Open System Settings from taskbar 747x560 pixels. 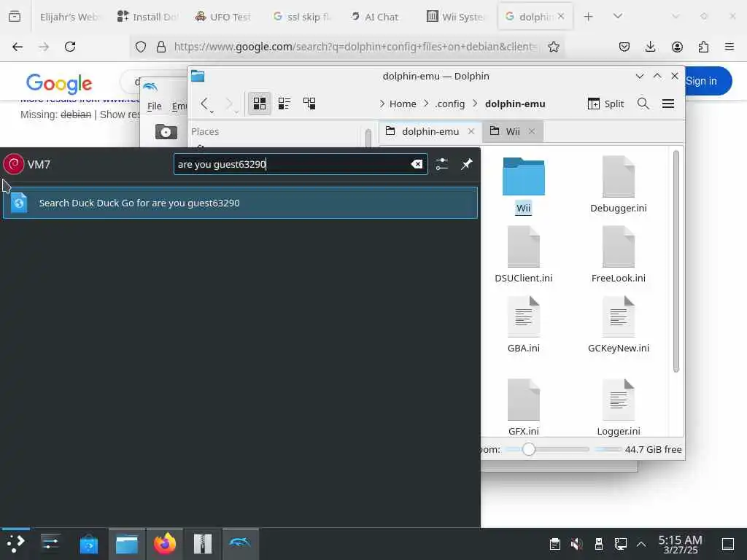click(50, 543)
